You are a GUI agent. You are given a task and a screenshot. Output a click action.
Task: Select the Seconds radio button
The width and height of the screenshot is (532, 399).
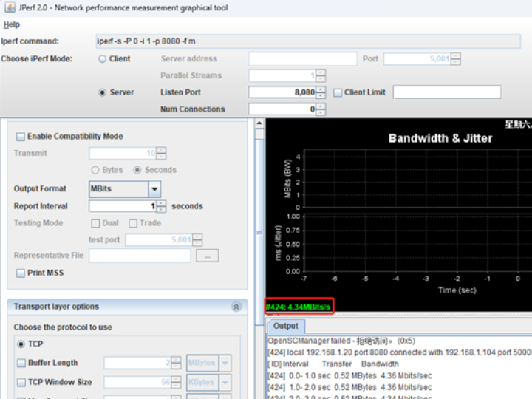coord(137,170)
